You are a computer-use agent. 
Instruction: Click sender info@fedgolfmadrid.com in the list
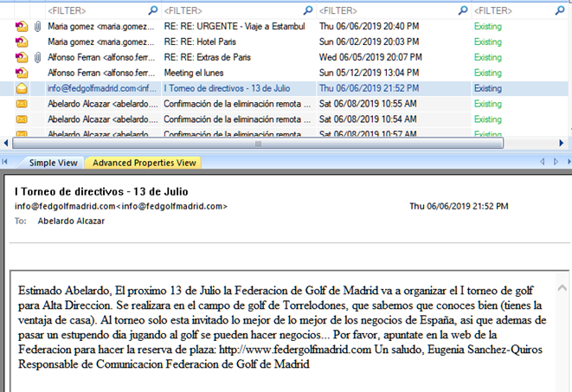point(102,88)
